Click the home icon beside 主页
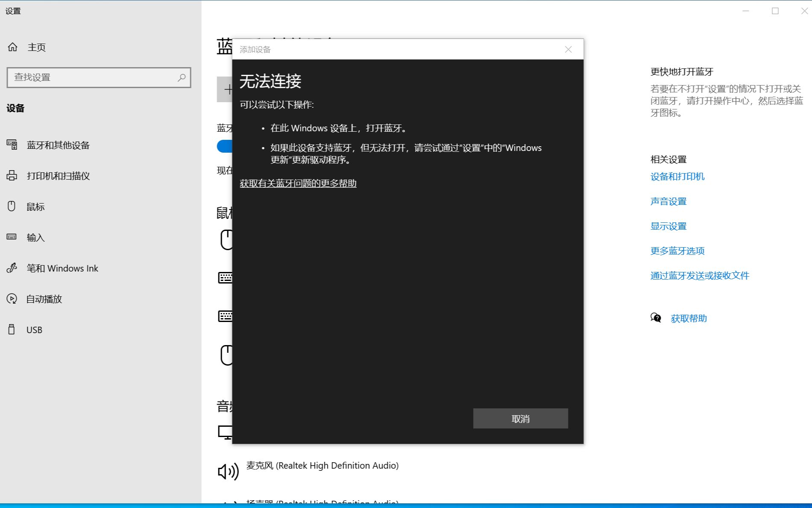The image size is (812, 508). pyautogui.click(x=13, y=47)
